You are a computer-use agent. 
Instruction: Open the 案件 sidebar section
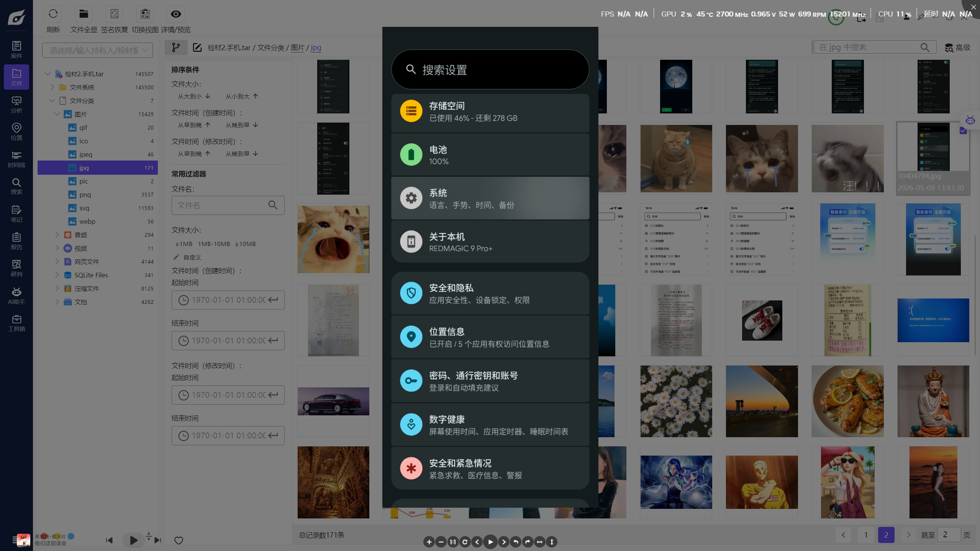16,49
